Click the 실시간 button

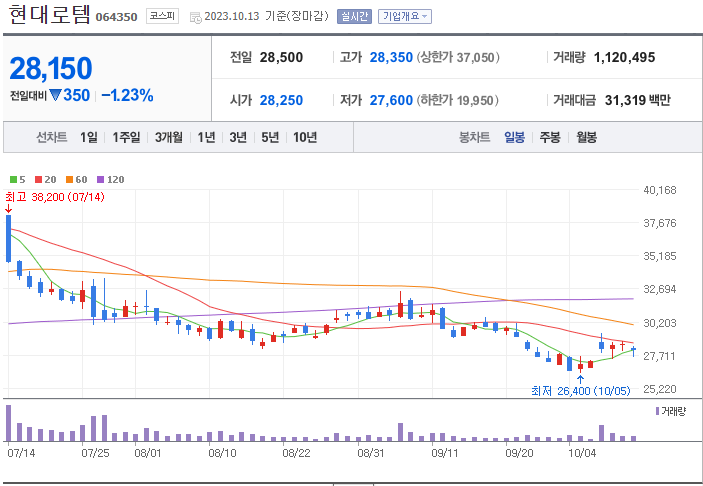pos(354,16)
